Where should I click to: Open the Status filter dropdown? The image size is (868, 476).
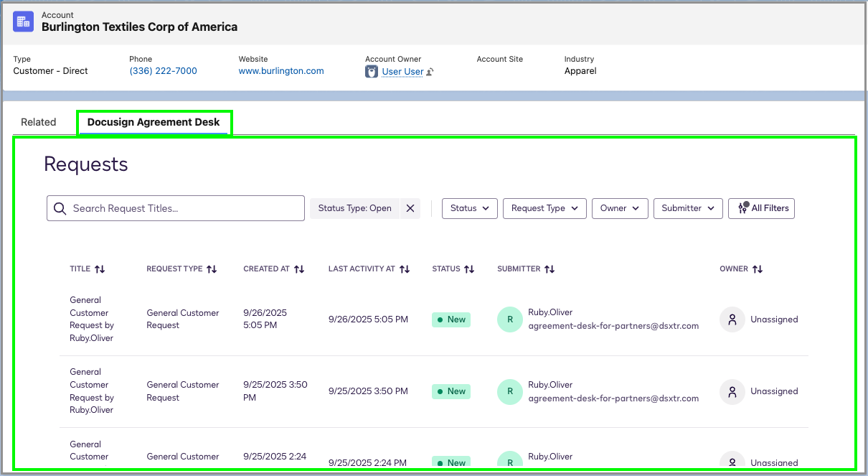469,208
